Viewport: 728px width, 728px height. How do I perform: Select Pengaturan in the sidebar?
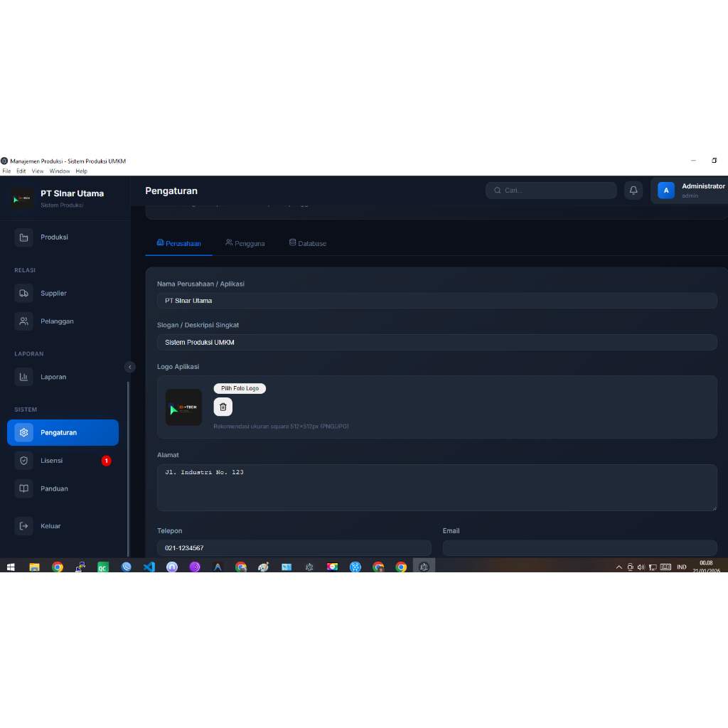(63, 433)
